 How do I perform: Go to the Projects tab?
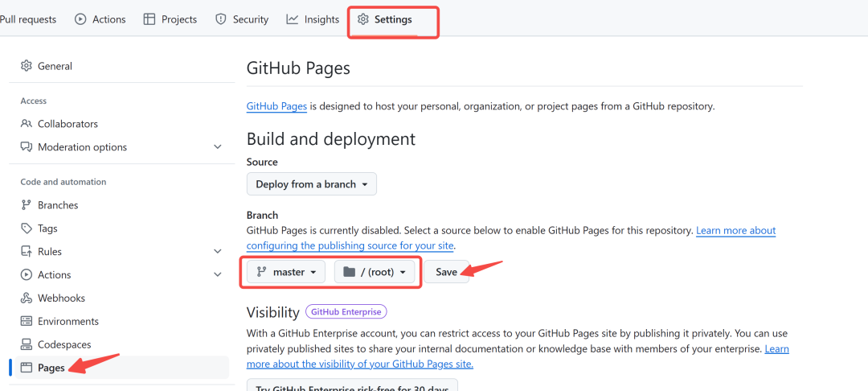170,19
